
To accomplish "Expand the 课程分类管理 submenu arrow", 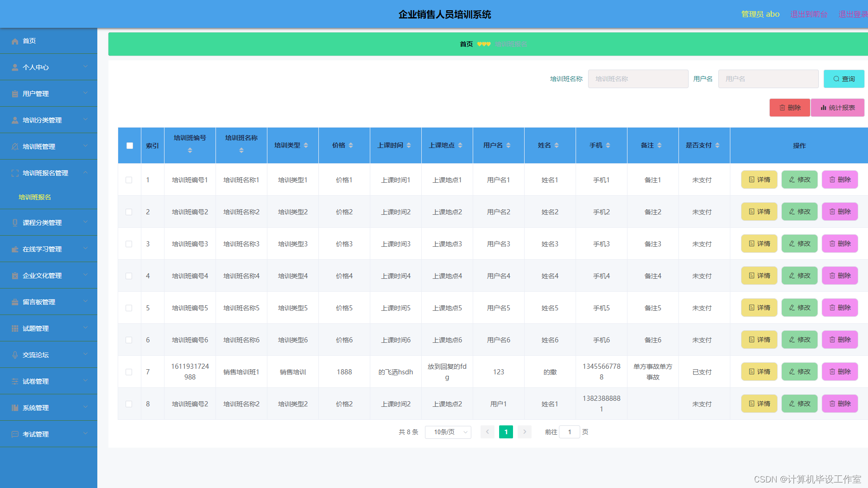I will [x=86, y=222].
